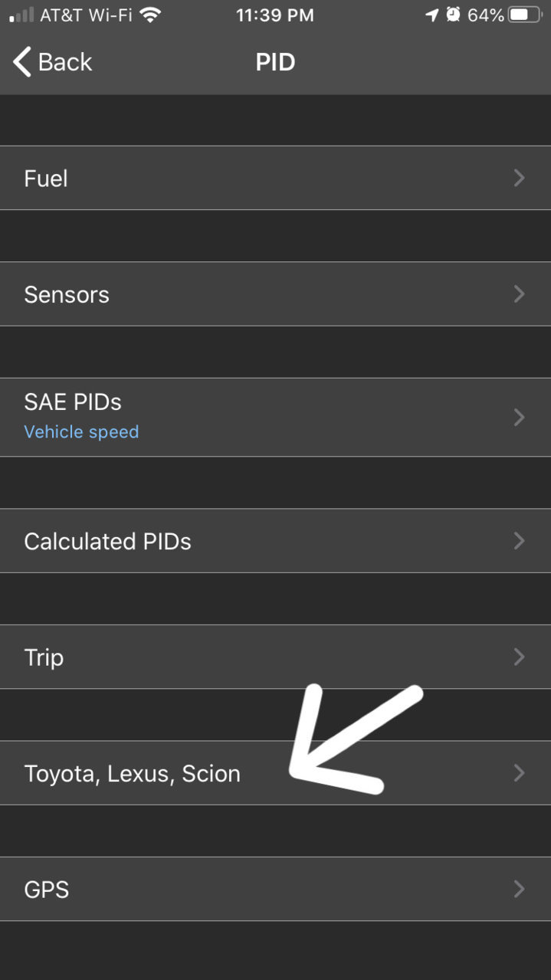Tap the Wi-Fi signal icon

151,15
